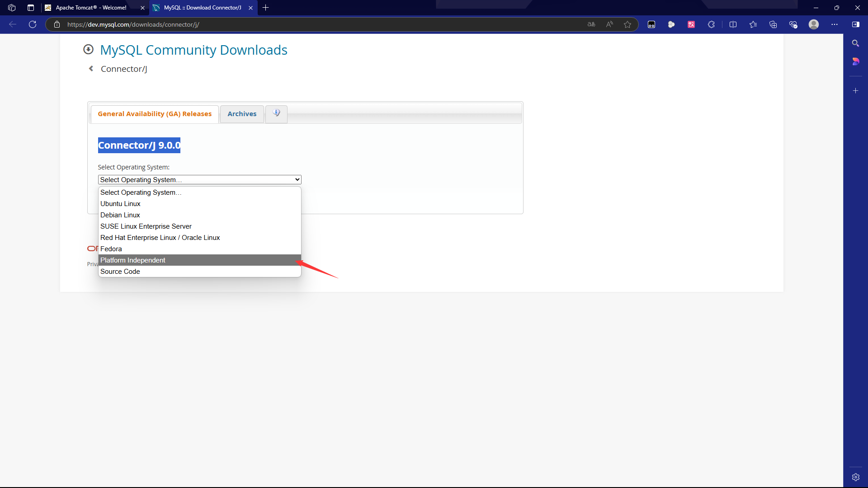This screenshot has width=868, height=488.
Task: Open the Copilot sidebar icon
Action: click(855, 61)
